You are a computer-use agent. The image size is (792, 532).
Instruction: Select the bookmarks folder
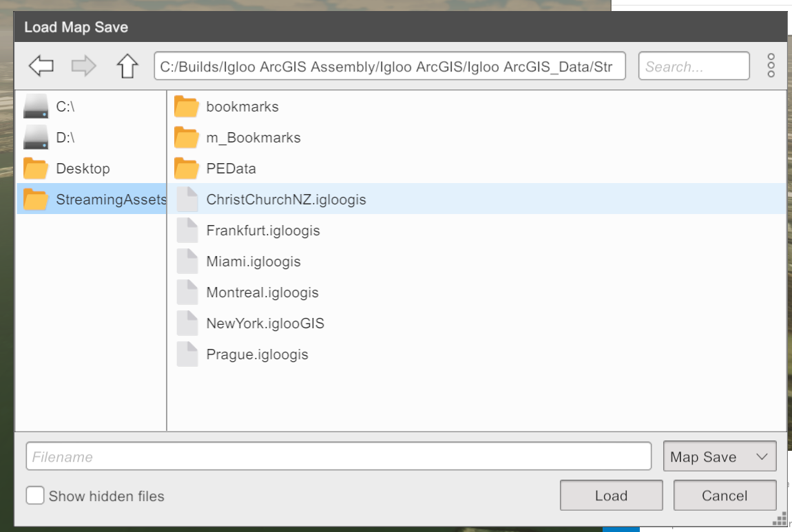pyautogui.click(x=242, y=107)
